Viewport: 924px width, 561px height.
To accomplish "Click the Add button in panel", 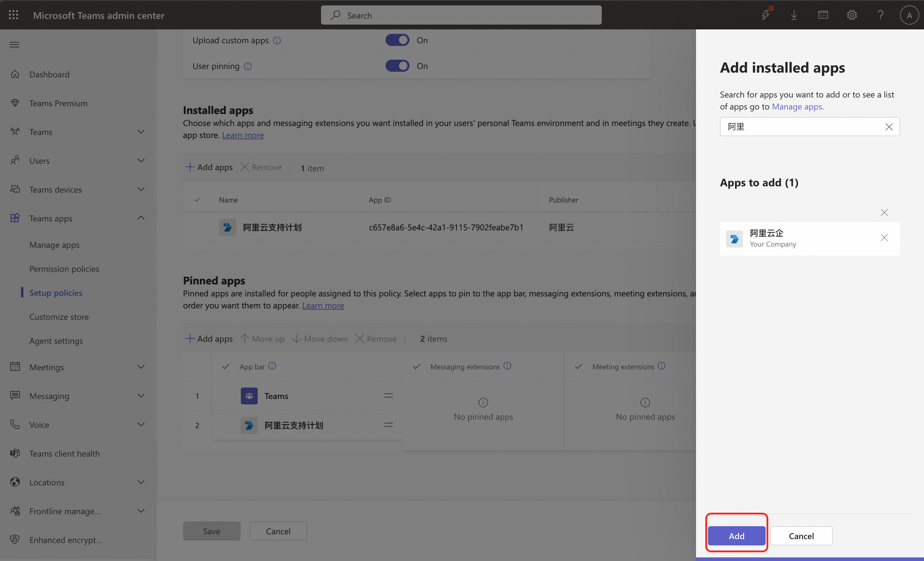I will (736, 536).
